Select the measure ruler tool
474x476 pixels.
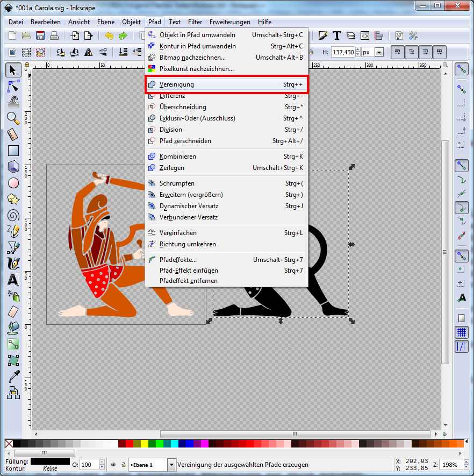click(13, 134)
